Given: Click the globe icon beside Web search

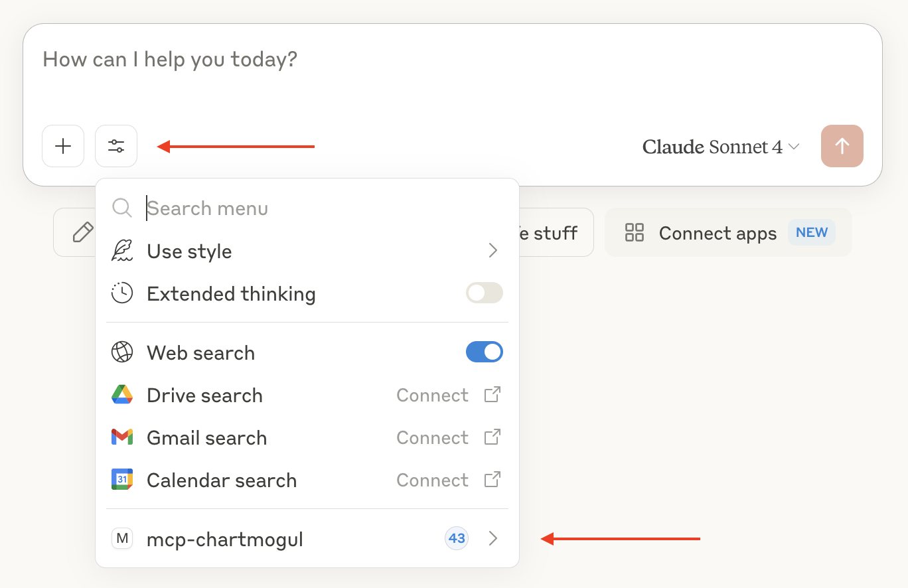Looking at the screenshot, I should click(122, 352).
